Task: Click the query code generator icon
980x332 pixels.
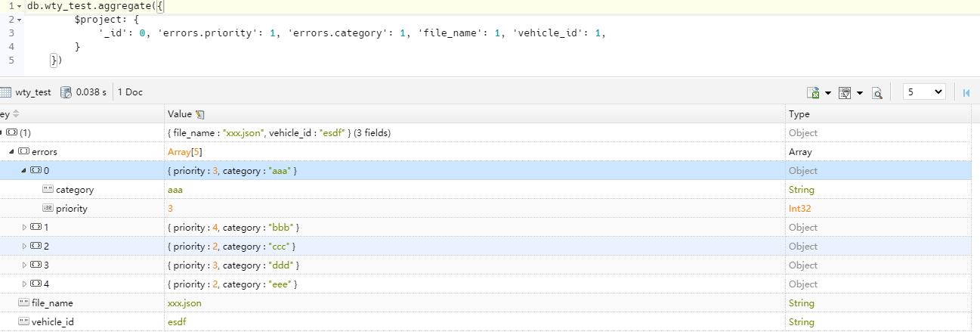Action: [845, 92]
